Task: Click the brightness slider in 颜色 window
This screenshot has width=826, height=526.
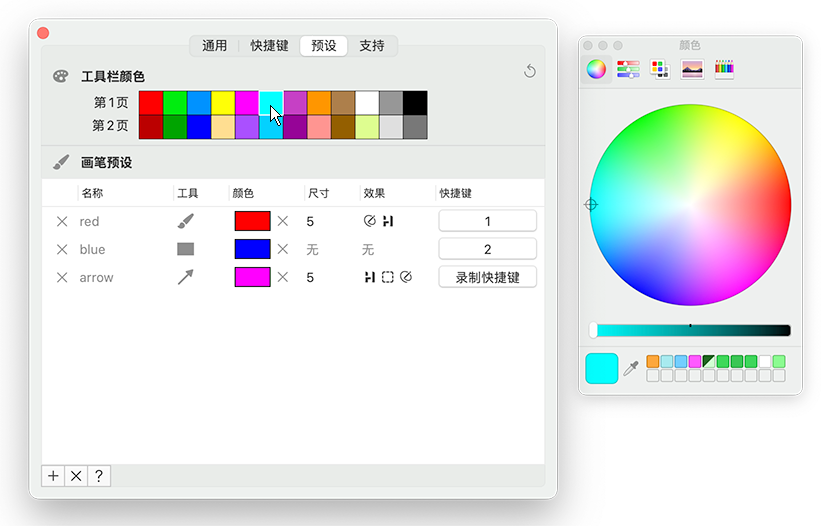Action: tap(690, 330)
